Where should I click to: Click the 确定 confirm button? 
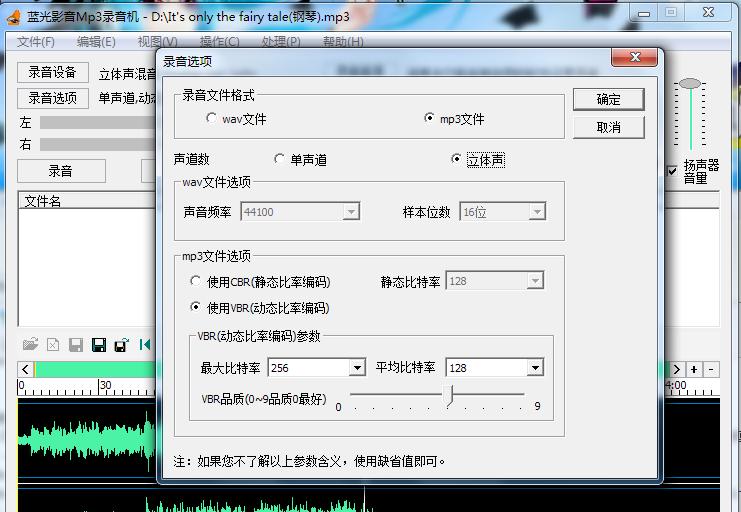(x=608, y=99)
